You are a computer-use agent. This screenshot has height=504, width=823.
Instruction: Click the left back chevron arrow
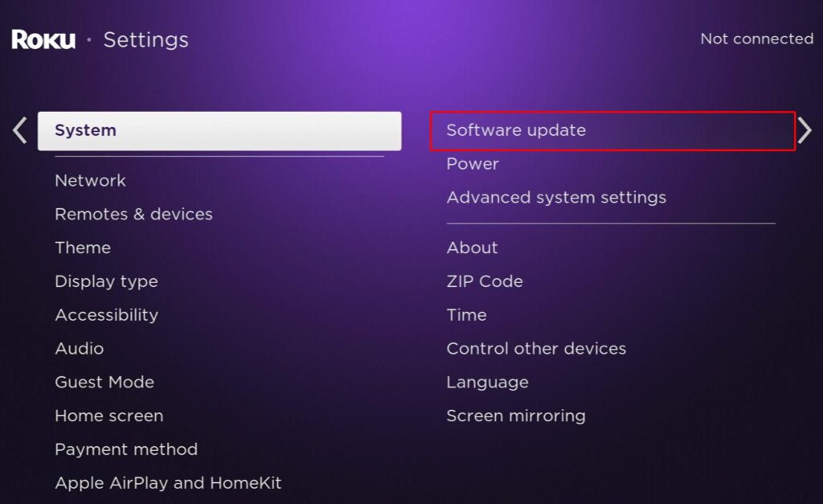point(20,130)
